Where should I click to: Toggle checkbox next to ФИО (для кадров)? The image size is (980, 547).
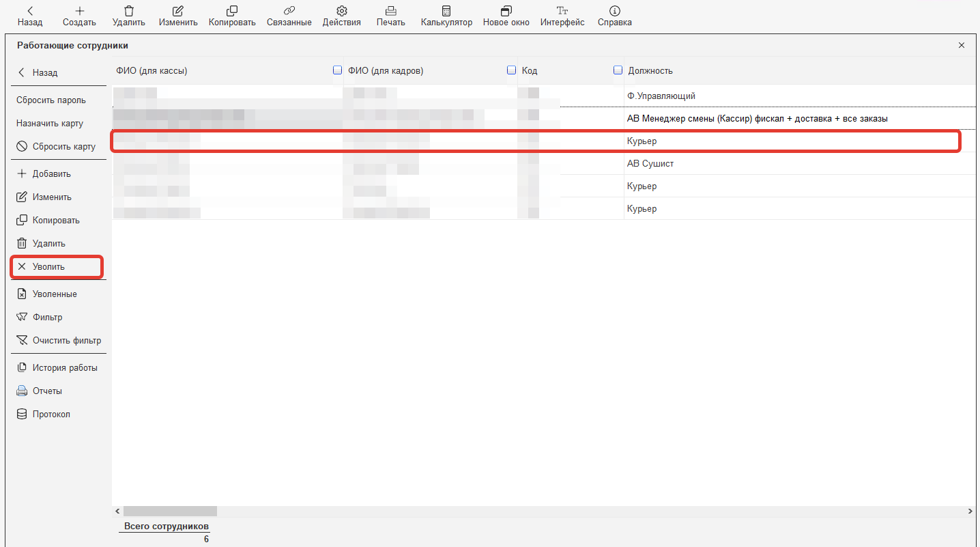(x=337, y=70)
